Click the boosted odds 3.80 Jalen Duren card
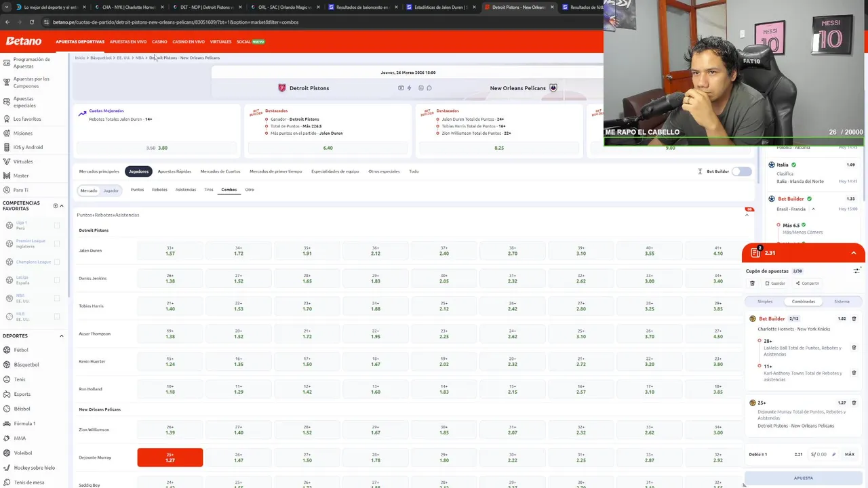 coord(157,148)
